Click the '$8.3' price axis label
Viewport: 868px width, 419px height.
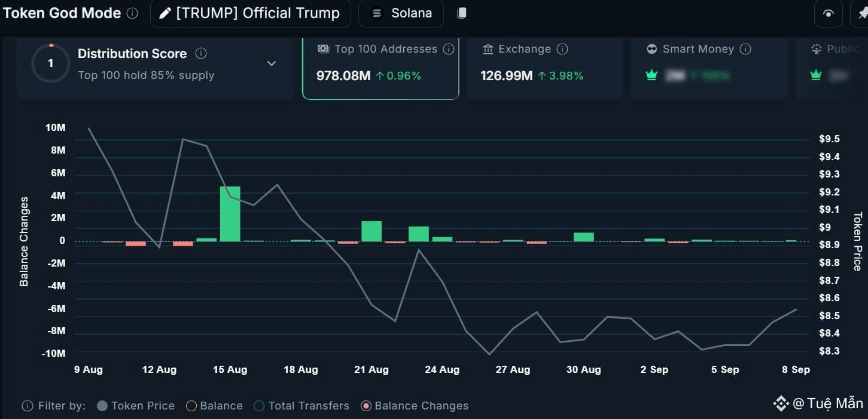tap(829, 351)
